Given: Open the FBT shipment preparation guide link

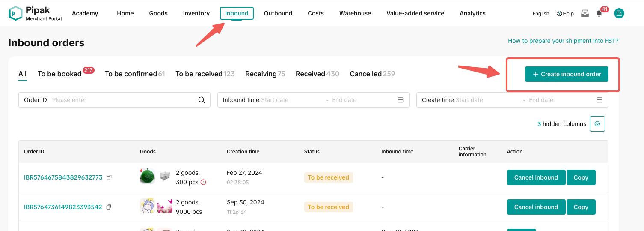Looking at the screenshot, I should 563,41.
